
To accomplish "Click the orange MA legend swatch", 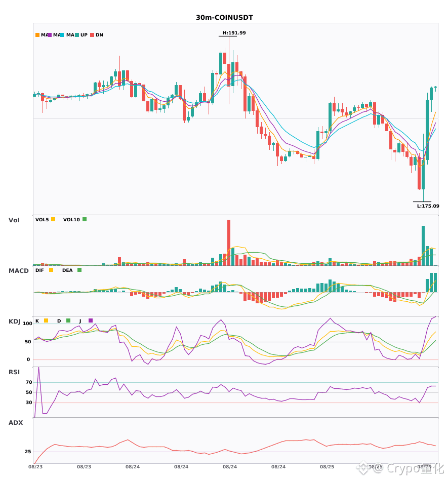I will point(37,35).
